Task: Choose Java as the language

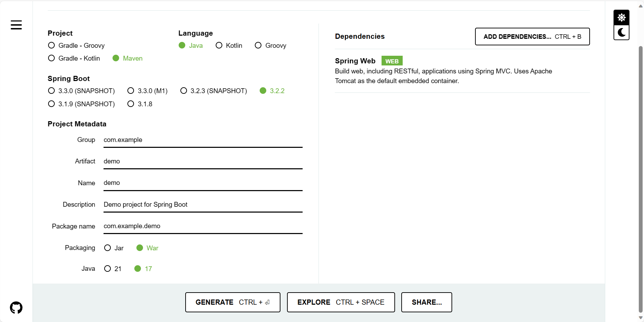Action: click(190, 45)
